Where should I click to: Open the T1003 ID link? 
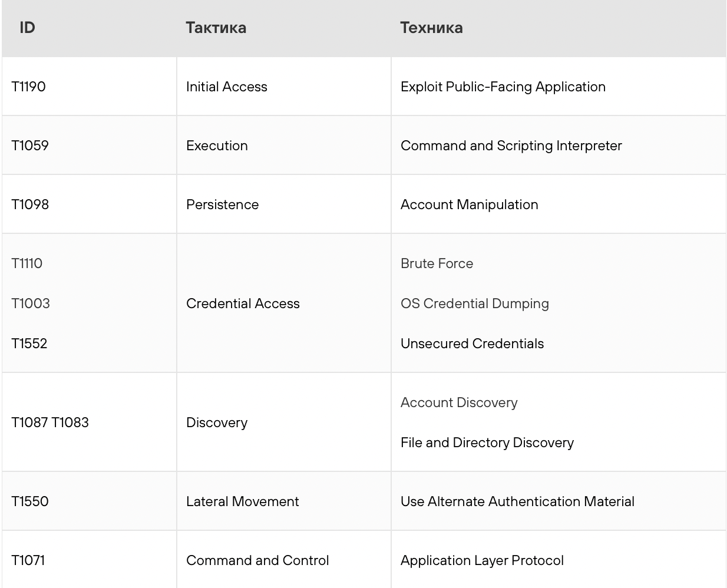(x=31, y=303)
